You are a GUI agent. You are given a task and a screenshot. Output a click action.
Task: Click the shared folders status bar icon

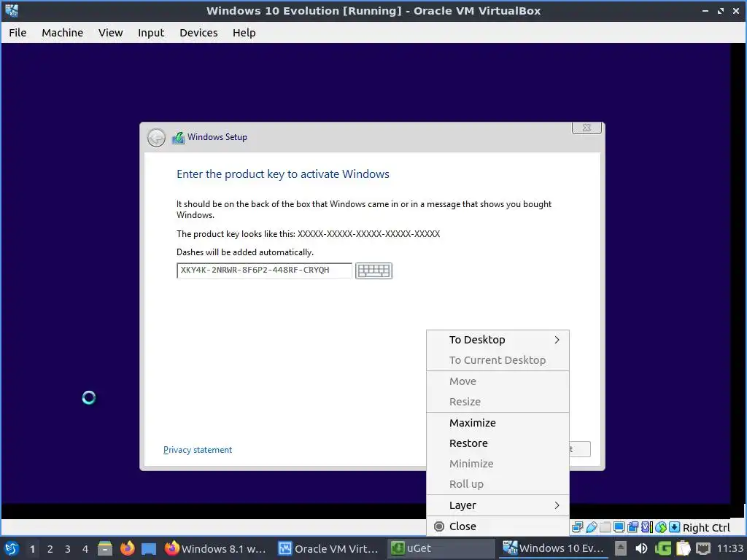(605, 527)
